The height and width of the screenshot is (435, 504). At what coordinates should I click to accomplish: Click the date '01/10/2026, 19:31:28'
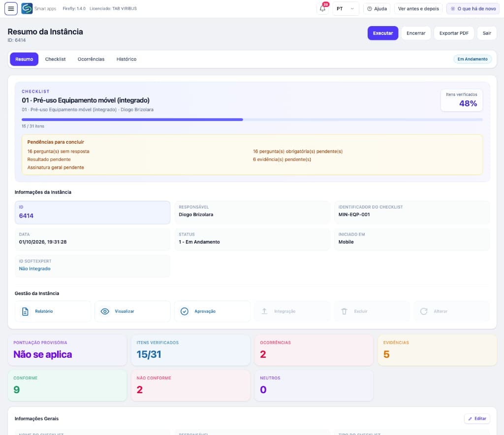[43, 242]
